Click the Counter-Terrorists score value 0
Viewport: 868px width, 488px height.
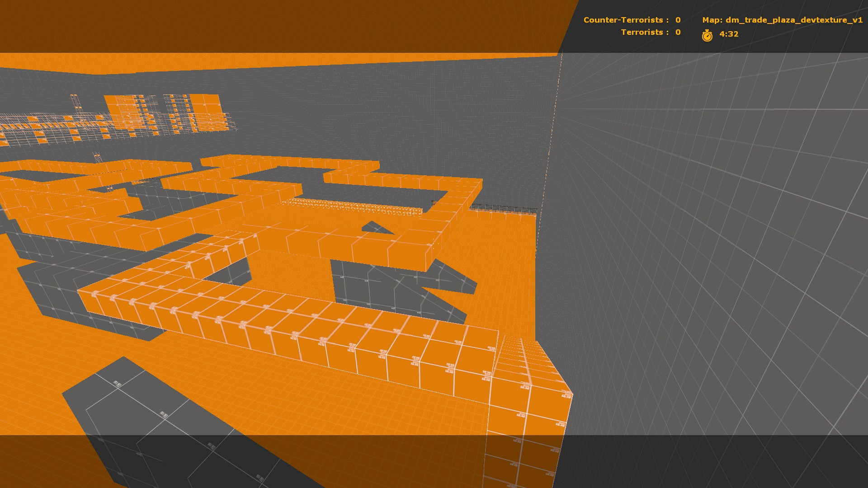(x=678, y=20)
